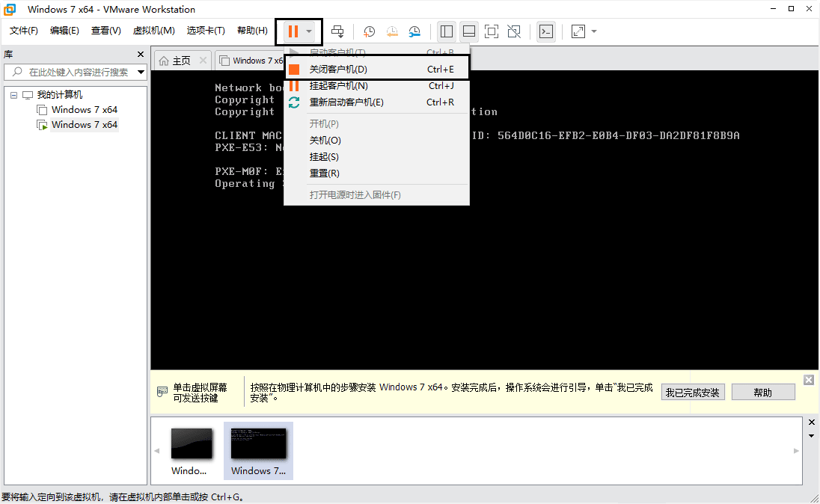Click the orange suspend (pause) toolbar button
Screen dimensions: 820x504
click(x=293, y=31)
